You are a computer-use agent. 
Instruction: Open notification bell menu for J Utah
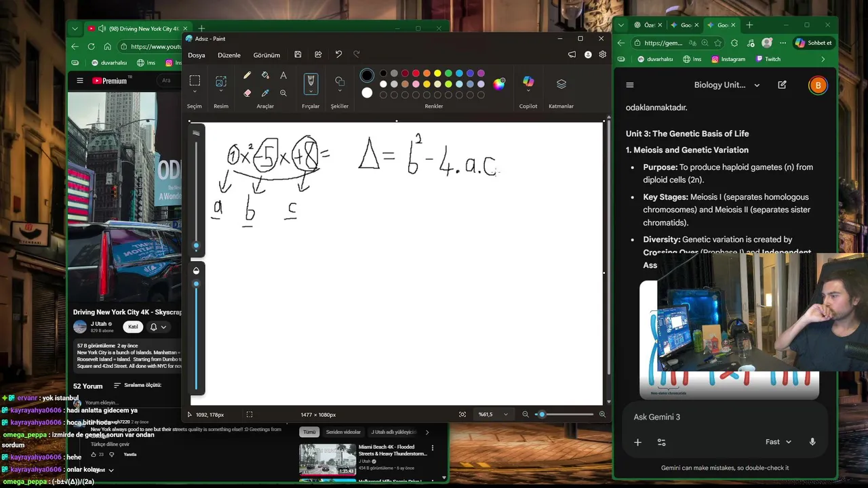coord(157,327)
